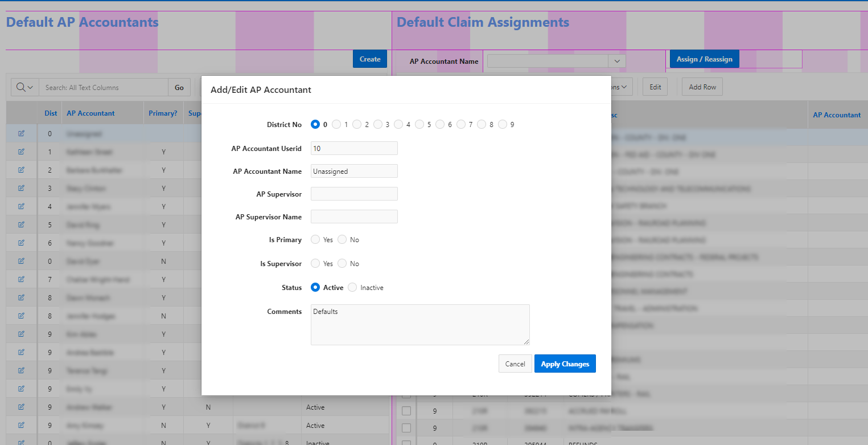Click the edit pencil icon for district 3 row
The height and width of the screenshot is (445, 868).
tap(21, 188)
